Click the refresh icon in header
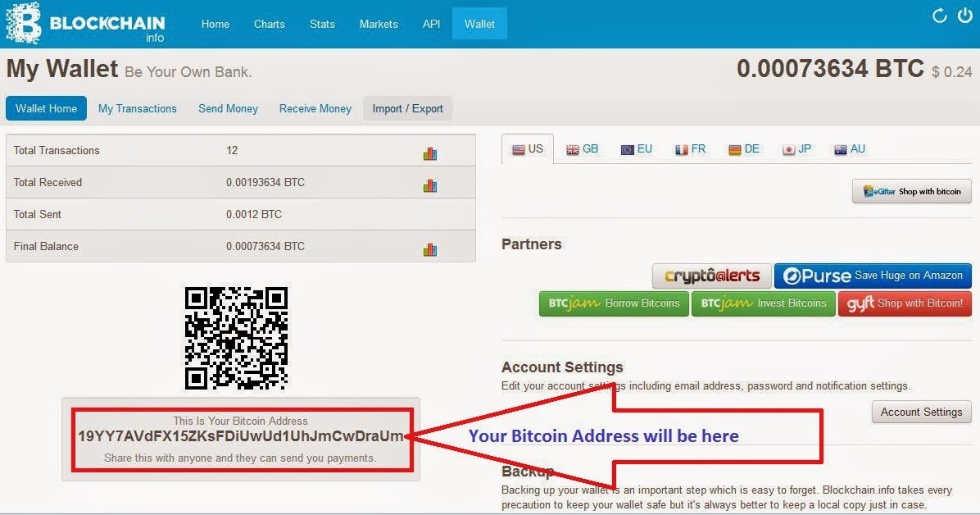Screen dimensions: 980x515 point(939,16)
